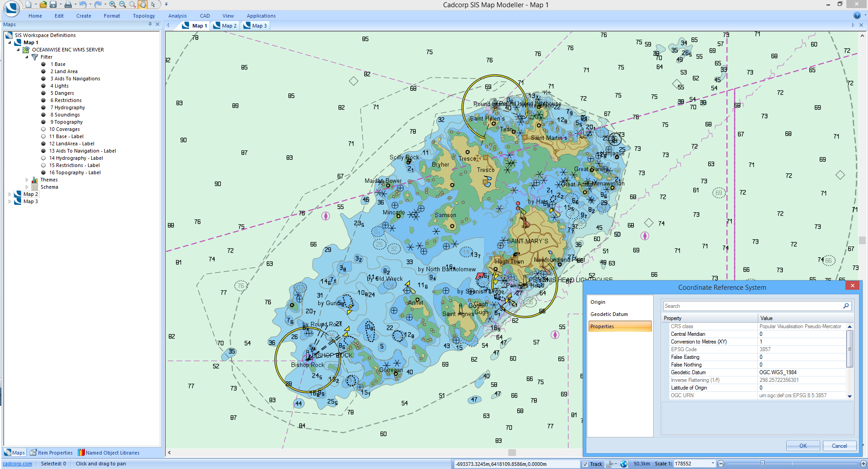Select the Pan hand tool
The width and height of the screenshot is (868, 469).
pos(143,5)
